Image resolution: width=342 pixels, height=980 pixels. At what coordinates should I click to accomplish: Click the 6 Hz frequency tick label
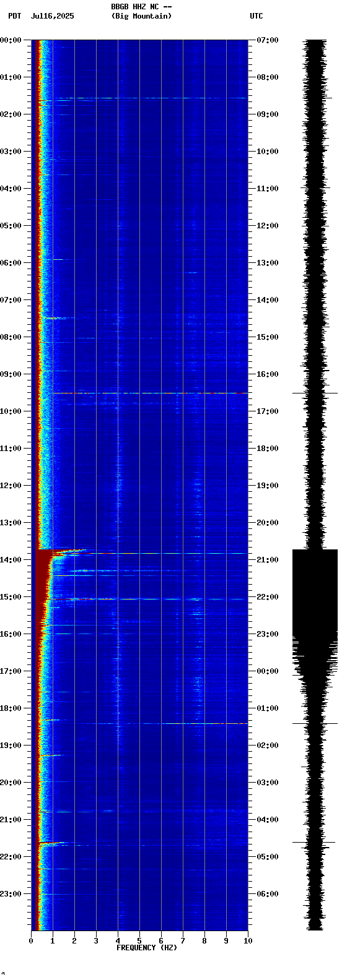[x=161, y=941]
